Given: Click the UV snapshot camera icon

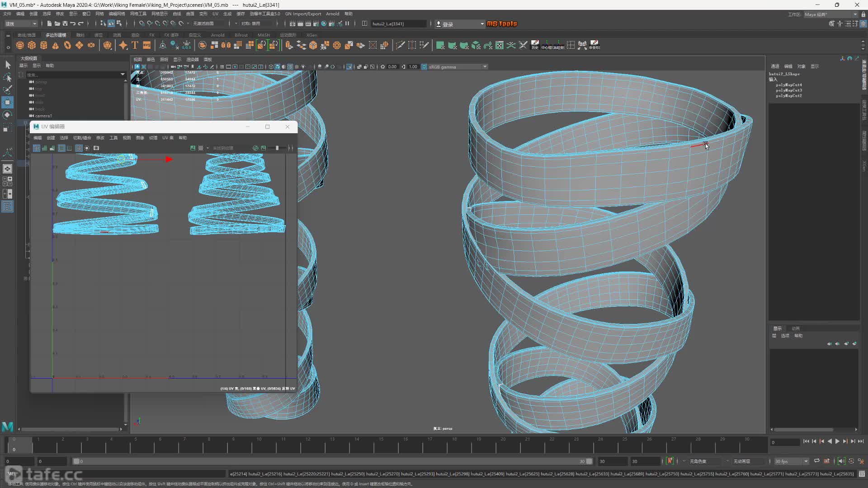Looking at the screenshot, I should 96,148.
